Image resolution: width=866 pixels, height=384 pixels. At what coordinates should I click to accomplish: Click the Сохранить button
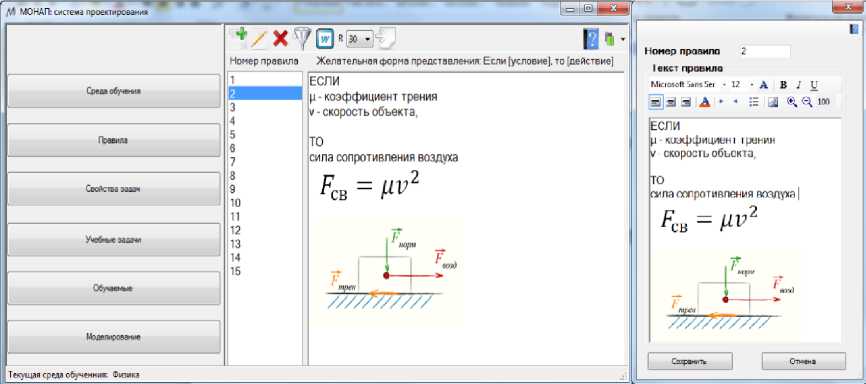[x=690, y=362]
